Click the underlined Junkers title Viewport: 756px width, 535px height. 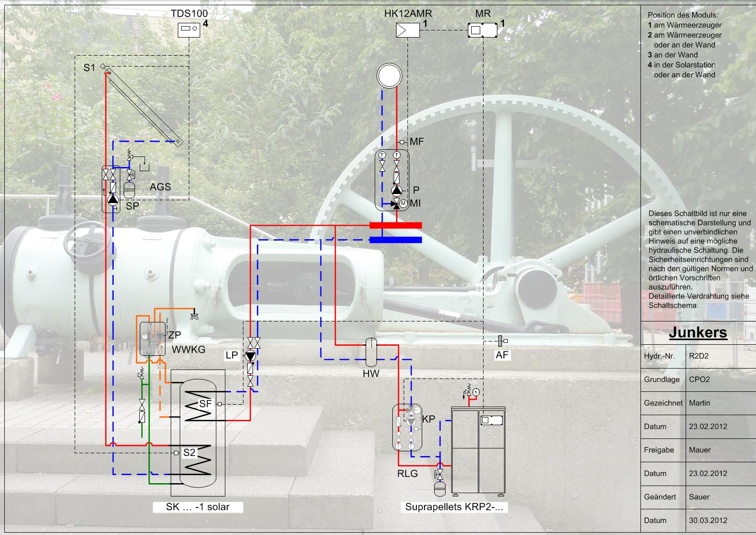click(x=698, y=332)
